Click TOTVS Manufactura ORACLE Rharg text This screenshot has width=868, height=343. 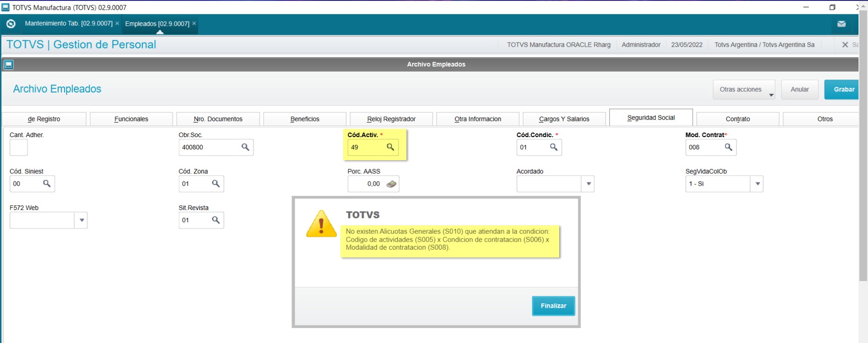click(559, 45)
